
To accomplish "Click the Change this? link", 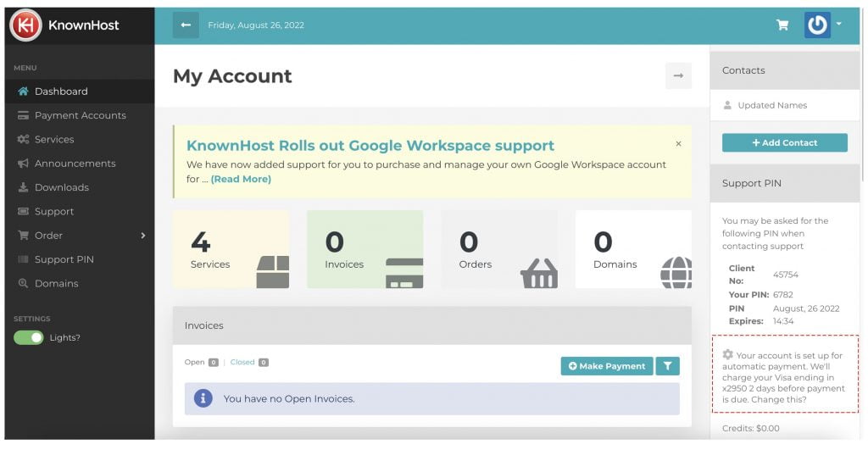I will click(779, 400).
